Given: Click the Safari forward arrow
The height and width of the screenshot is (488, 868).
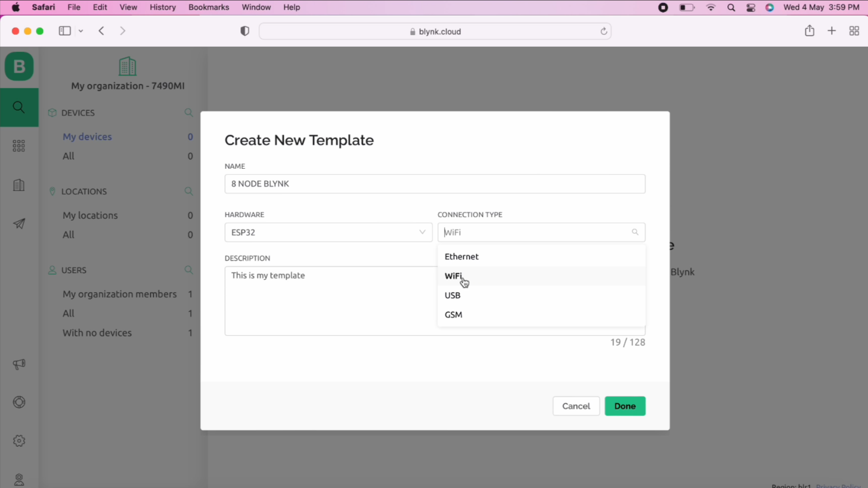Looking at the screenshot, I should 123,31.
